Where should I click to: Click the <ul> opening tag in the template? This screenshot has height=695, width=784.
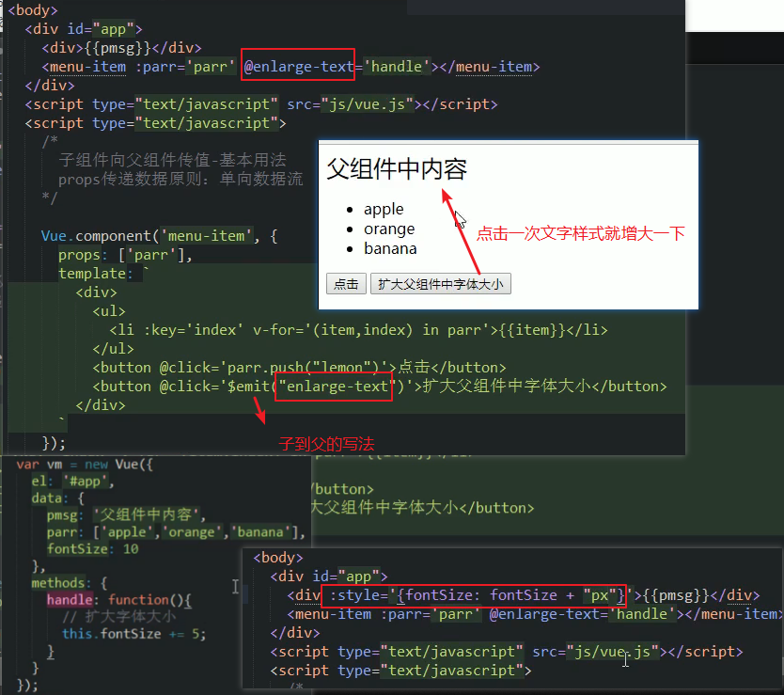(109, 311)
